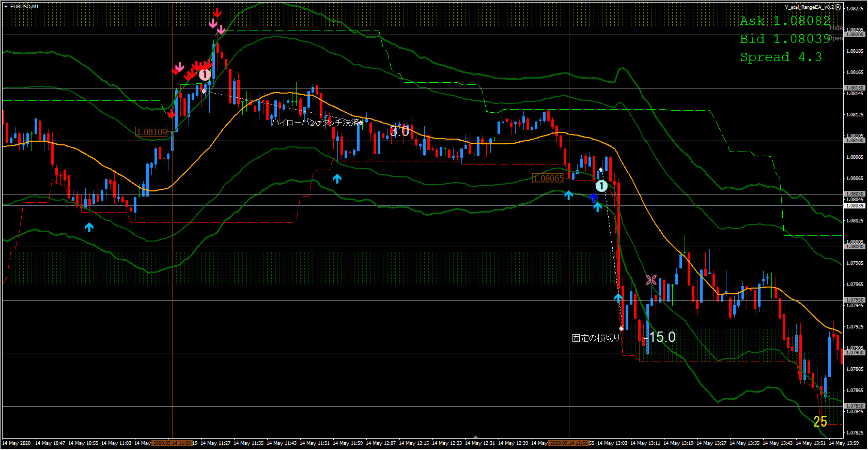
Task: Click the V_scal_RangeEA_v8.2 advisor name
Action: (x=809, y=7)
